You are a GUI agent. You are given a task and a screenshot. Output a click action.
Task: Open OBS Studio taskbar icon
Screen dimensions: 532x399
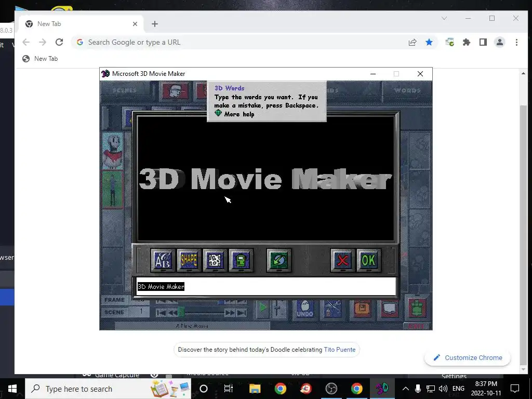[x=331, y=389]
